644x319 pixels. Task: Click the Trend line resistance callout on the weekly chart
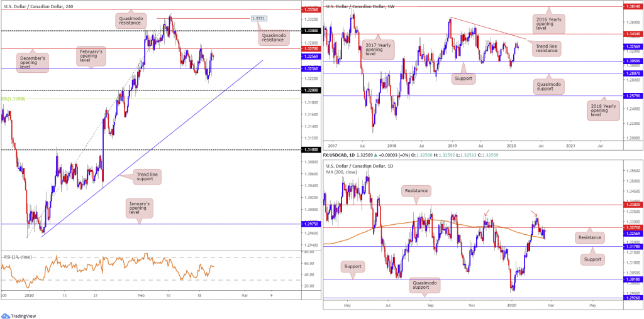(544, 48)
